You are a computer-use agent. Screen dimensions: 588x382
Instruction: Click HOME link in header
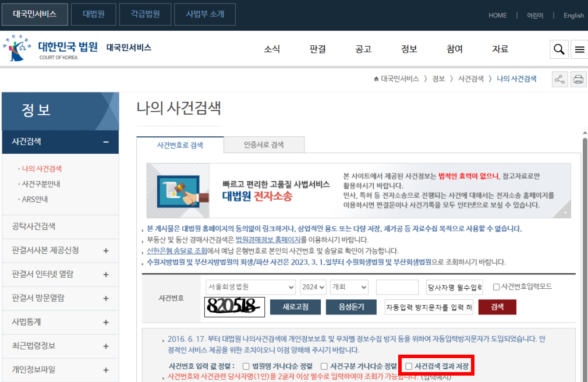tap(498, 15)
